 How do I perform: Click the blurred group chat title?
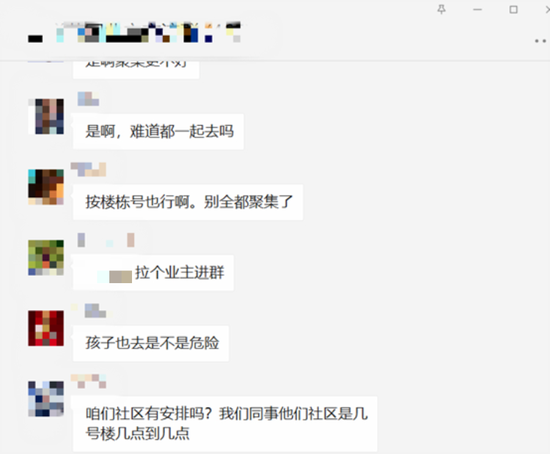pos(135,32)
